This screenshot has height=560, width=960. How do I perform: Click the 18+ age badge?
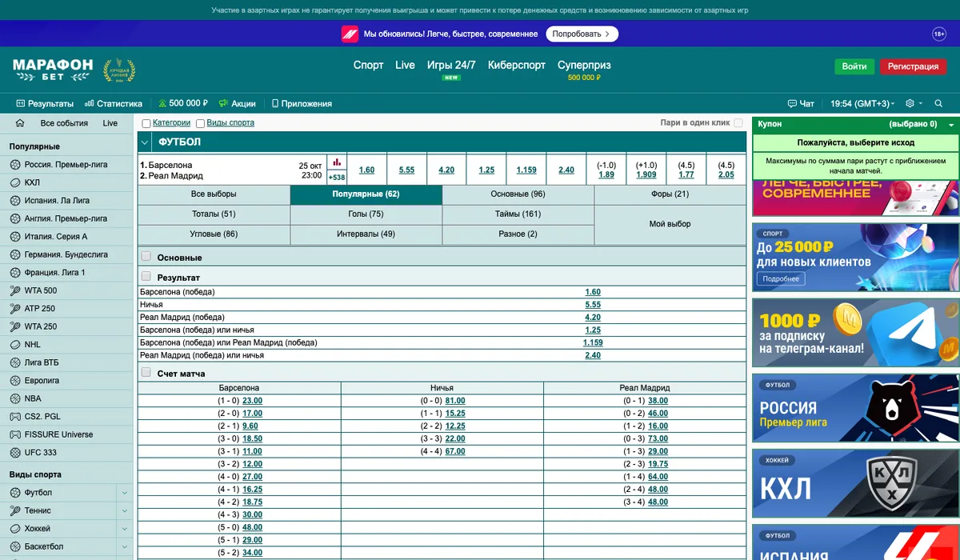coord(939,34)
